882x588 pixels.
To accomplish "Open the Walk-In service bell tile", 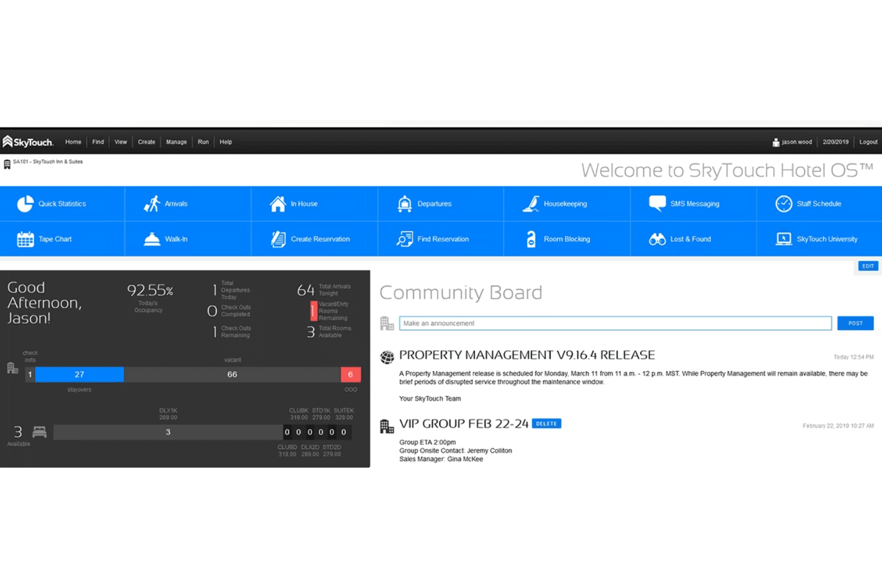I will [x=188, y=239].
